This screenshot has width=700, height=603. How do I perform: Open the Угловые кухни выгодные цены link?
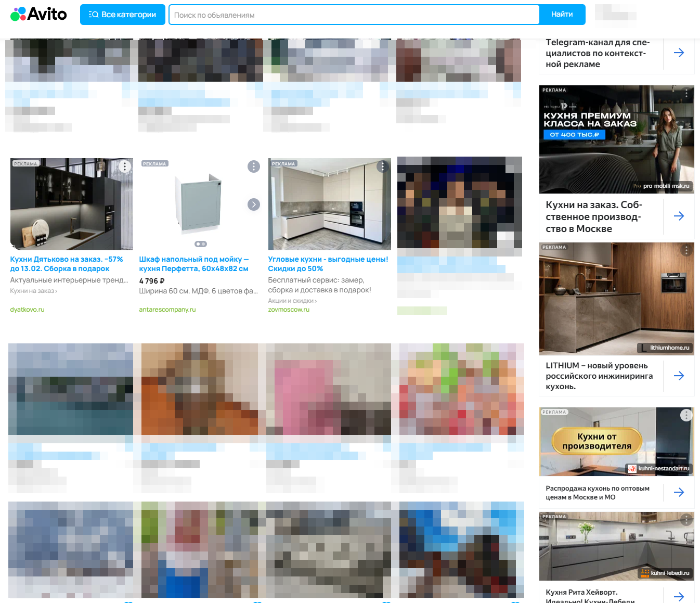click(328, 264)
